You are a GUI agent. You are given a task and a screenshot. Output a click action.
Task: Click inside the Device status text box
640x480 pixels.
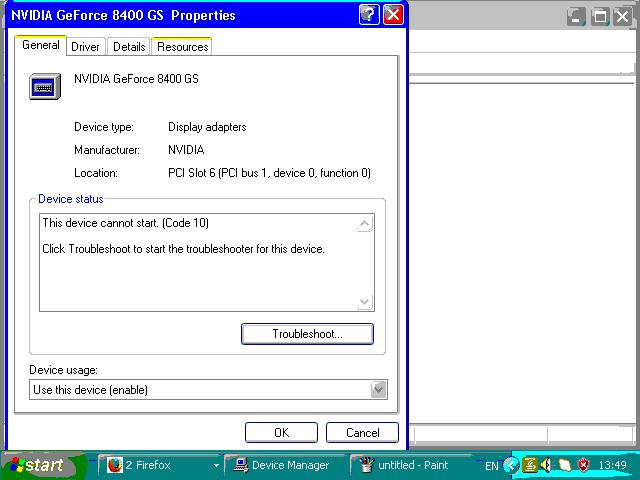tap(207, 262)
